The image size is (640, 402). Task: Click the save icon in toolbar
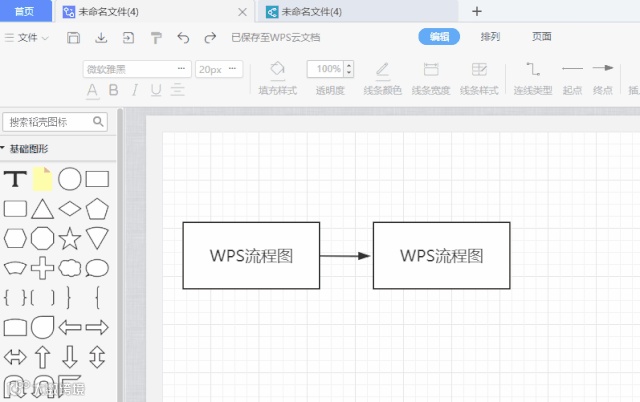[73, 38]
